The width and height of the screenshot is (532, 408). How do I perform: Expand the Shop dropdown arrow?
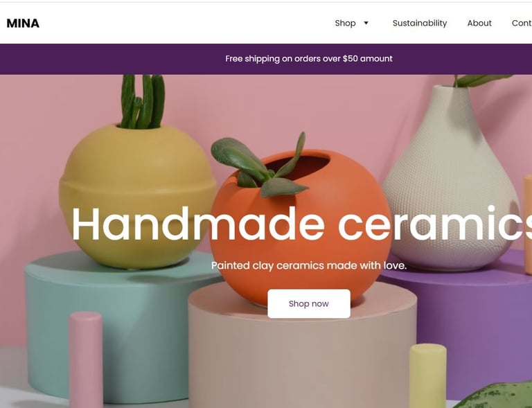(x=366, y=23)
